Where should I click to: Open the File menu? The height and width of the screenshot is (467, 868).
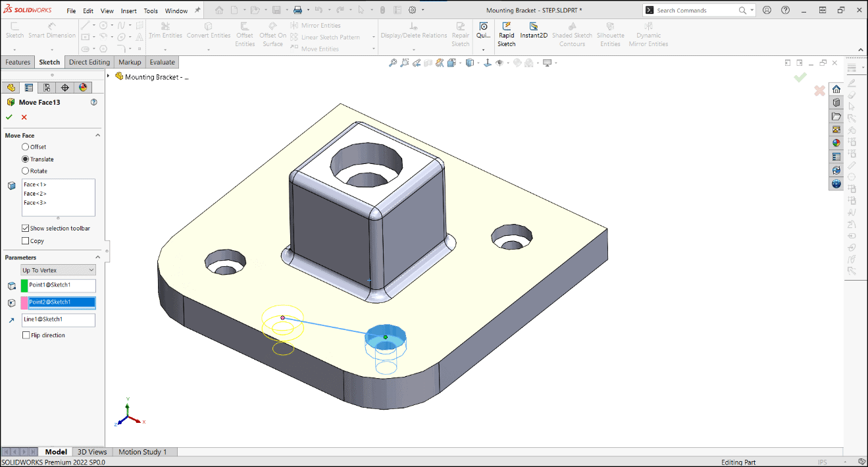tap(71, 11)
